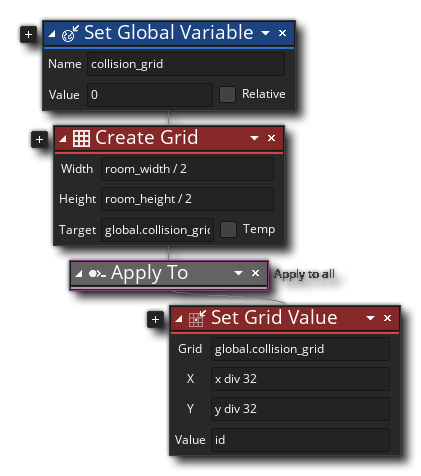Remove the Set Grid Value action
This screenshot has height=476, width=421.
(x=387, y=318)
